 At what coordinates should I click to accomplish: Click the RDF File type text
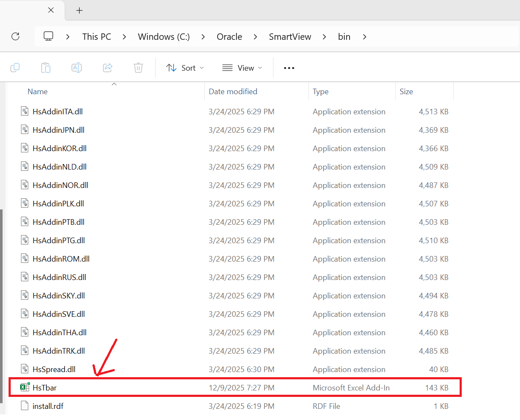[x=326, y=406]
